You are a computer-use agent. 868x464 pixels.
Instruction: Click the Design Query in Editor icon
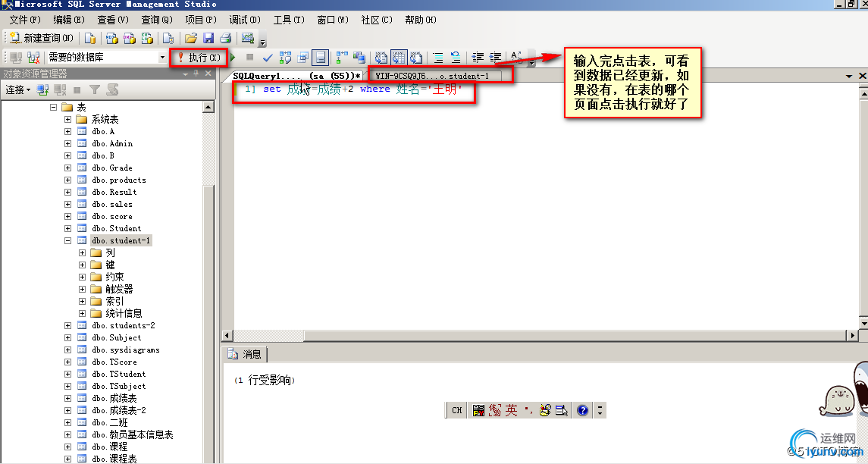(302, 57)
